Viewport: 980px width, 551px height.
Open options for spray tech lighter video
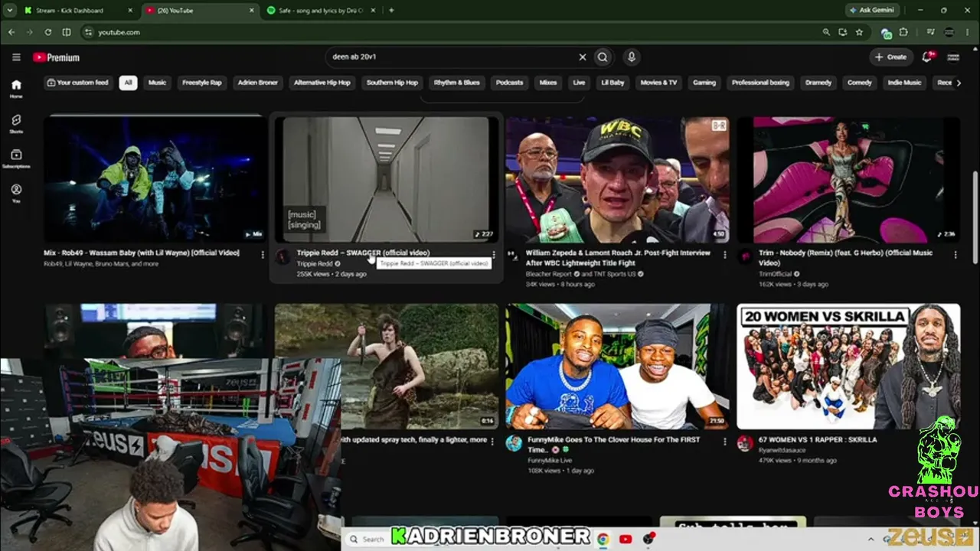[494, 441]
